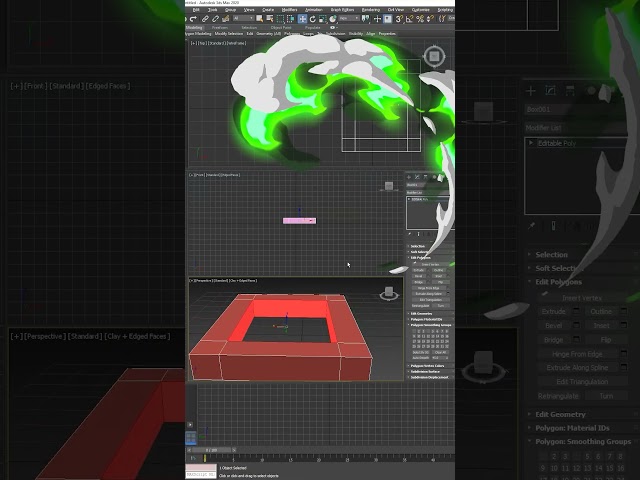Click the Select and Place icon

[333, 19]
